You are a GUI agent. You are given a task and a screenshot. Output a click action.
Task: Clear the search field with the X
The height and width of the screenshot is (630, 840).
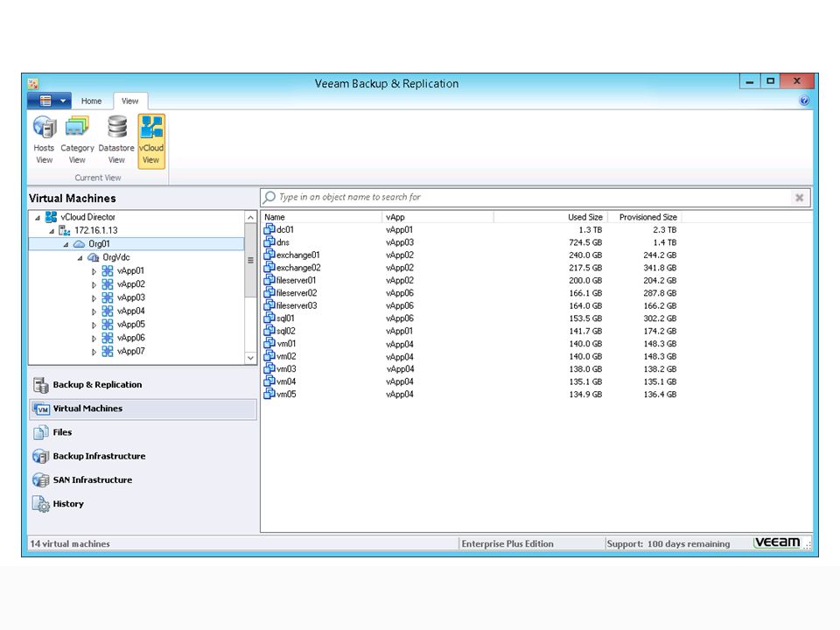tap(799, 198)
